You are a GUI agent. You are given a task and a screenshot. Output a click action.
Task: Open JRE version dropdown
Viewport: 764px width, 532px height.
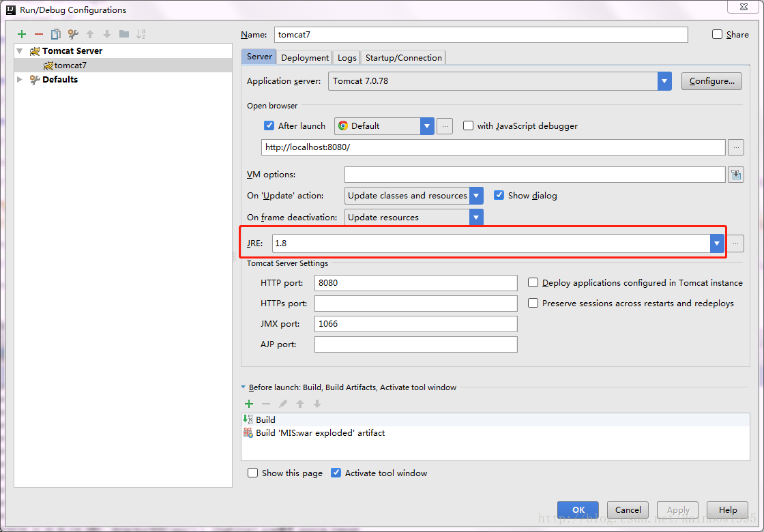pyautogui.click(x=717, y=243)
